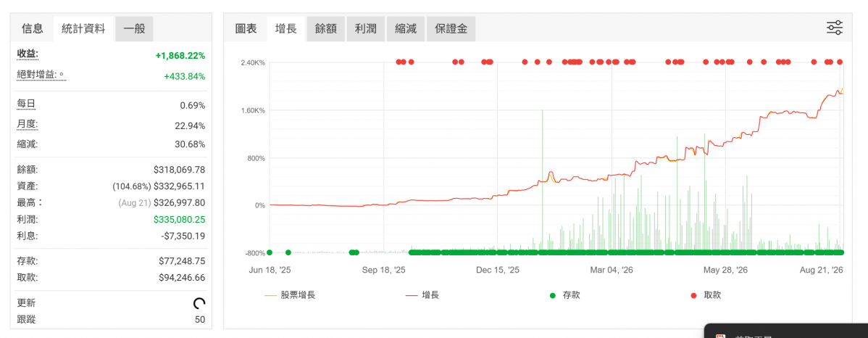Select the $318,069.78 balance value
The height and width of the screenshot is (338, 868).
pyautogui.click(x=180, y=170)
